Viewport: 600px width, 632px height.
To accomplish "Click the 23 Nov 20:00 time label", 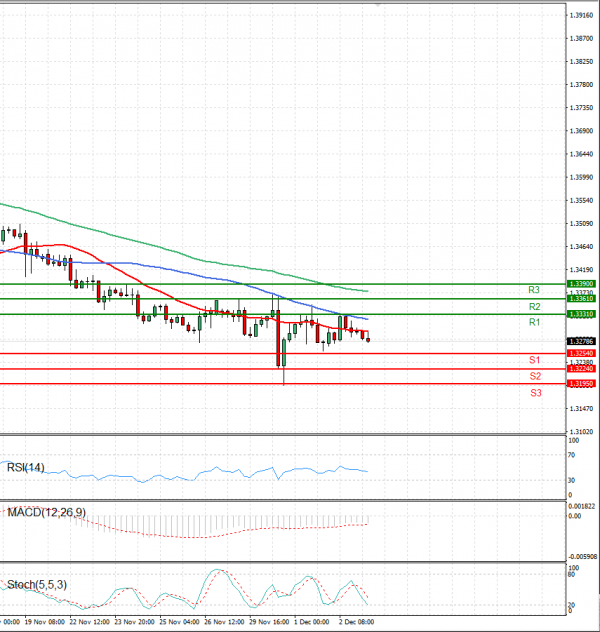I will 134,622.
